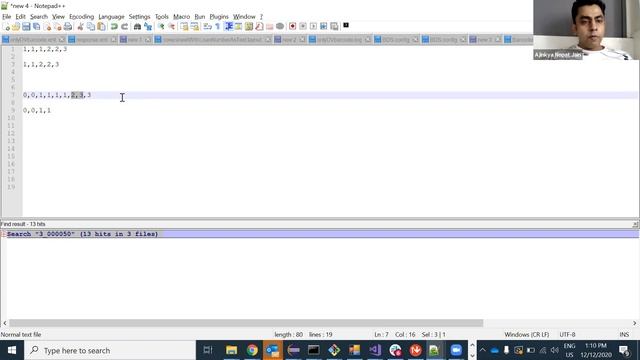The height and width of the screenshot is (360, 640).
Task: Open the Search menu
Action: click(39, 17)
